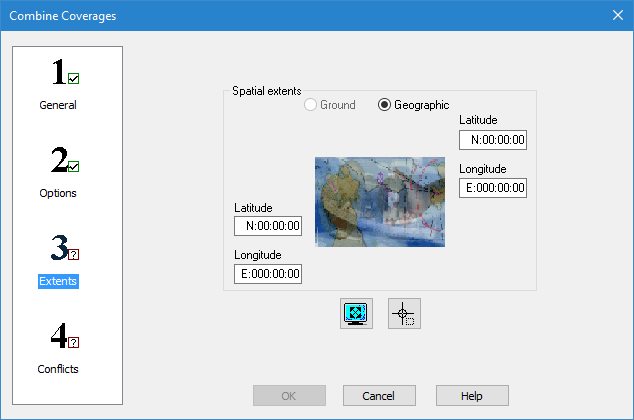Click the crosshair pick-extents icon button

404,313
